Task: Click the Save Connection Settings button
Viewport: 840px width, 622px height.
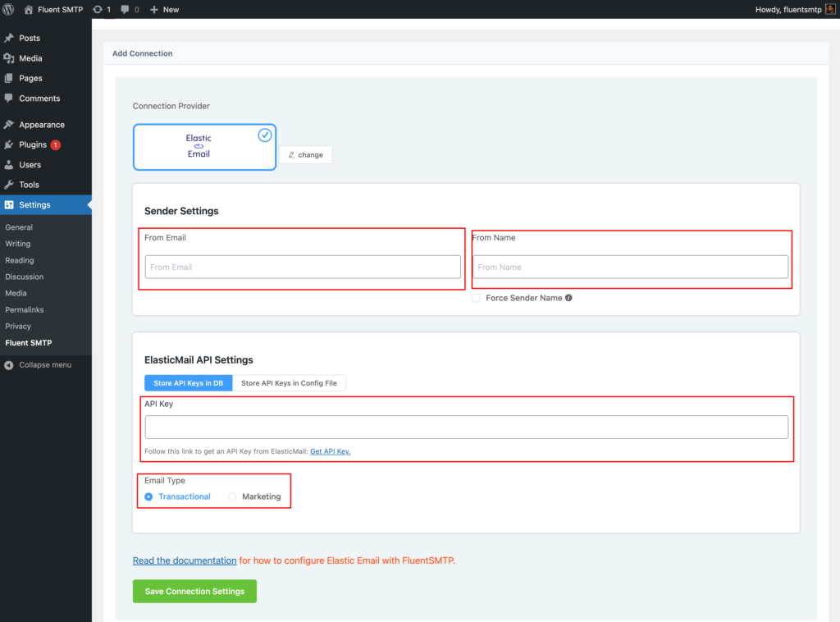Action: [x=194, y=591]
